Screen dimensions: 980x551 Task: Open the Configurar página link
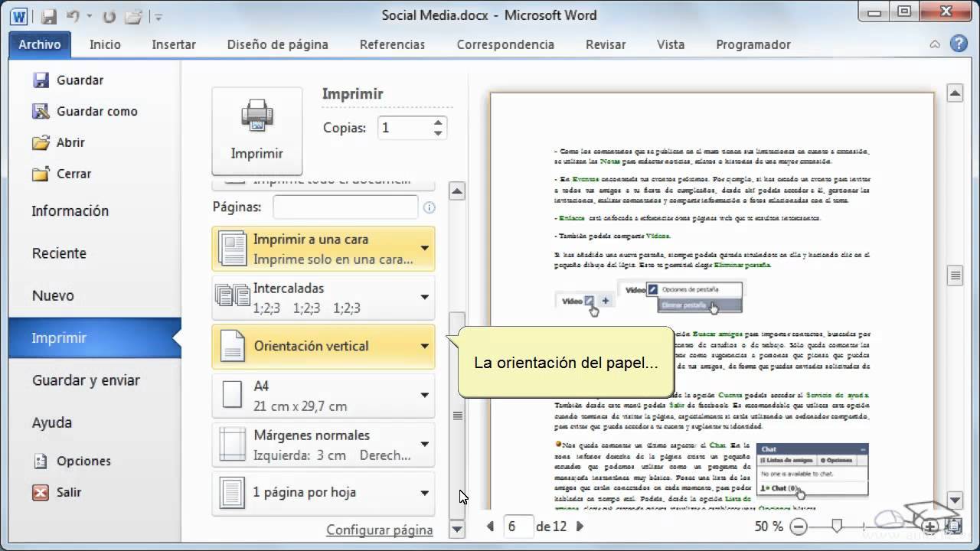[x=379, y=530]
